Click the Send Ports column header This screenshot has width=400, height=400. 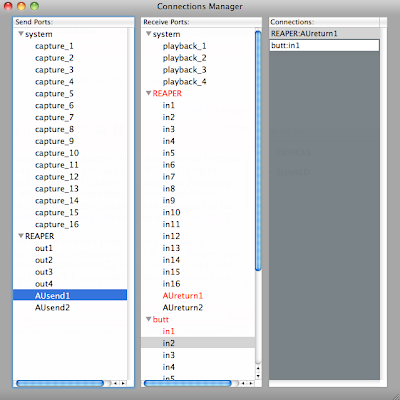pyautogui.click(x=73, y=22)
